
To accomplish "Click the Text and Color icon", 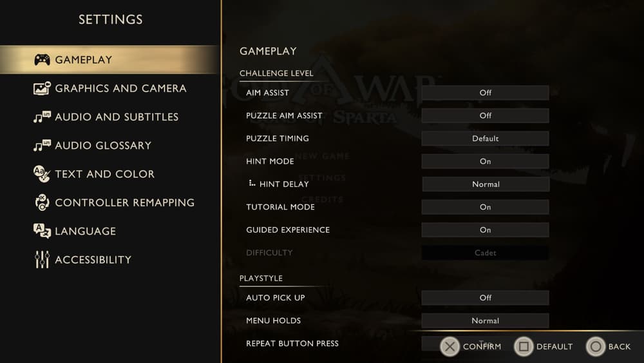I will (42, 174).
